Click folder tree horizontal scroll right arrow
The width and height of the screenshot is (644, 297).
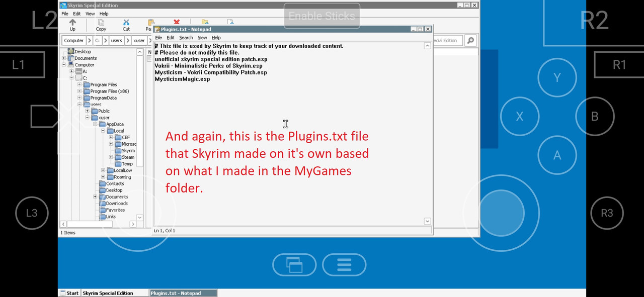click(133, 224)
